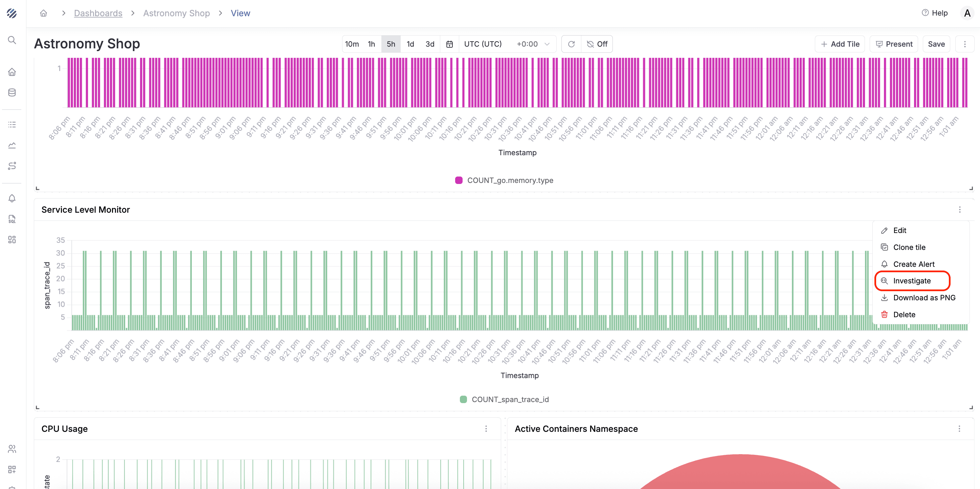The width and height of the screenshot is (980, 489).
Task: Click the Add Tile button
Action: pyautogui.click(x=840, y=44)
